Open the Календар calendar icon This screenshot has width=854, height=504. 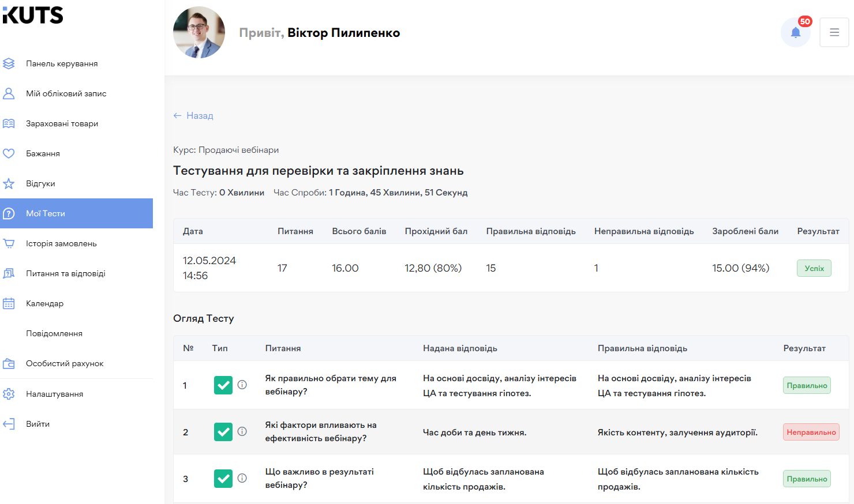coord(8,303)
